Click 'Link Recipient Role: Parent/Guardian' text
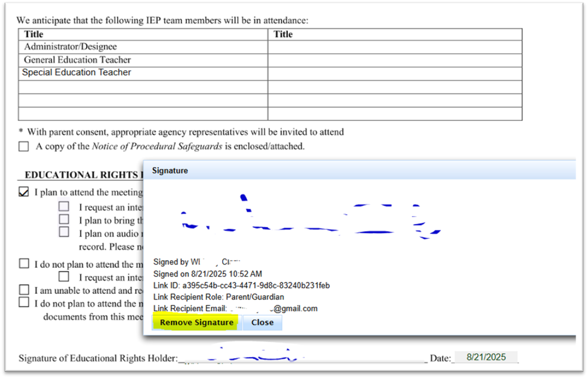 [218, 297]
